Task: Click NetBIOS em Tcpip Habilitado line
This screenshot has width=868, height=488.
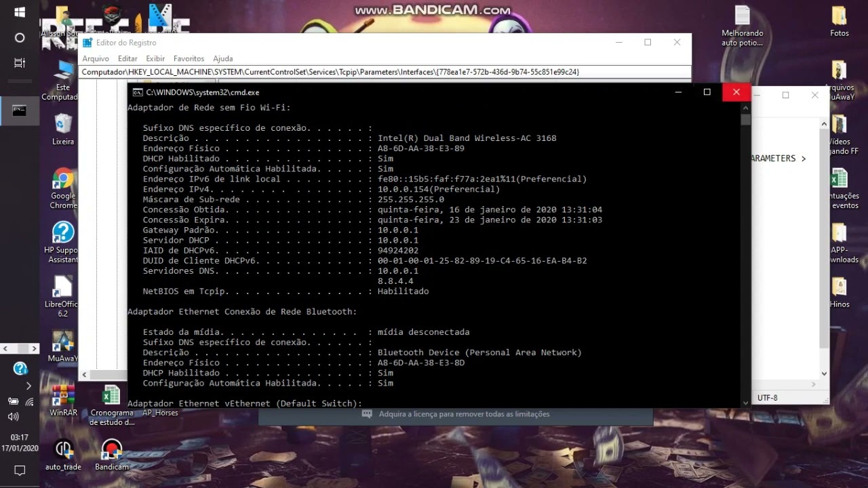Action: pos(285,291)
